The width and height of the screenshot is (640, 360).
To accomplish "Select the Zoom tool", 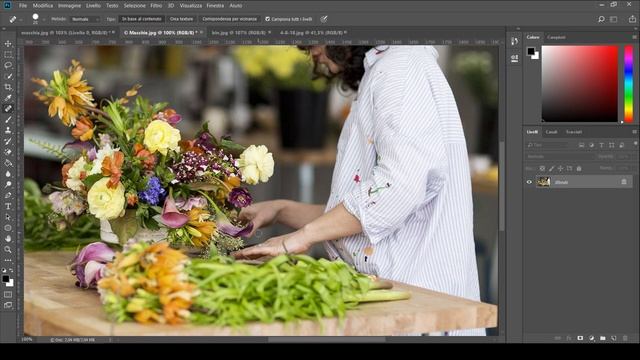I will point(8,249).
